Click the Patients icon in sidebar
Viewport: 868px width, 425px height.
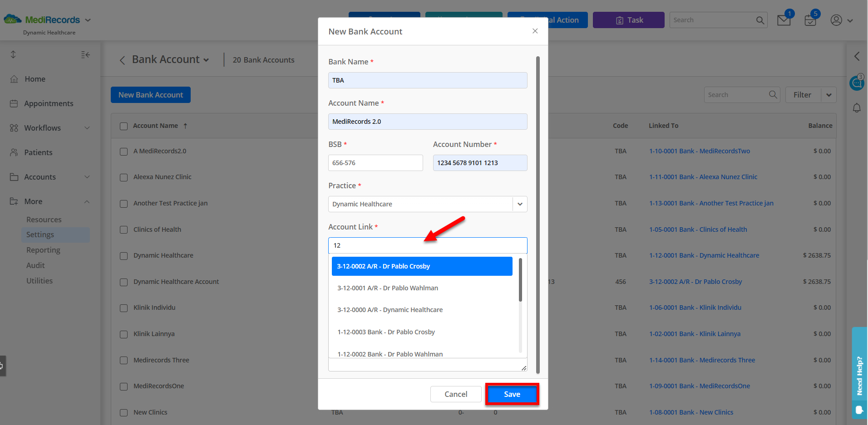[14, 152]
